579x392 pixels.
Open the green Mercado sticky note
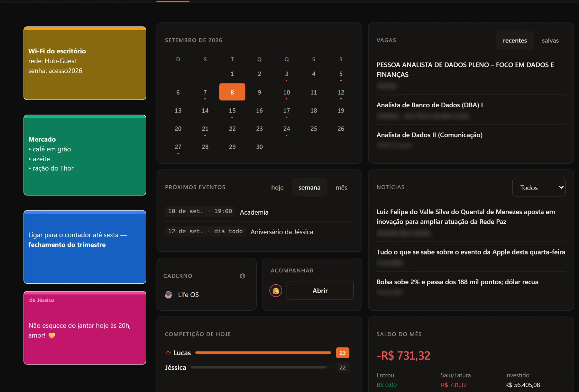coord(85,155)
